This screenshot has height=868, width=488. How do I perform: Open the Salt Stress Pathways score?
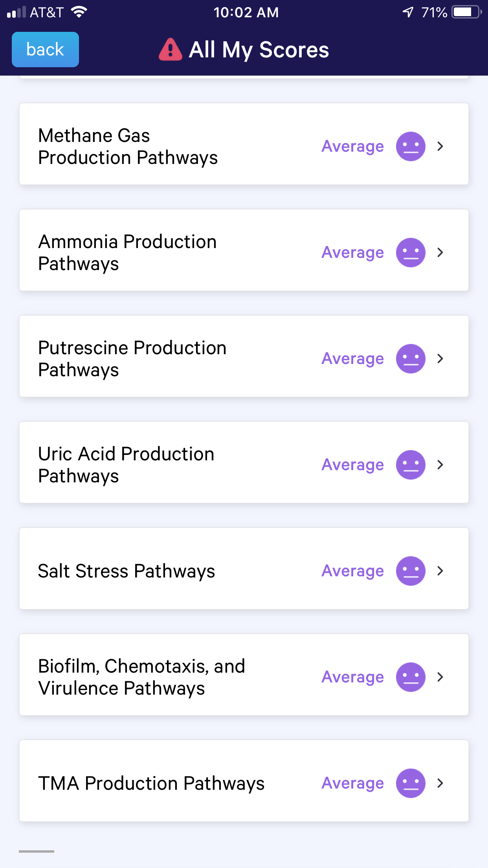pyautogui.click(x=127, y=571)
